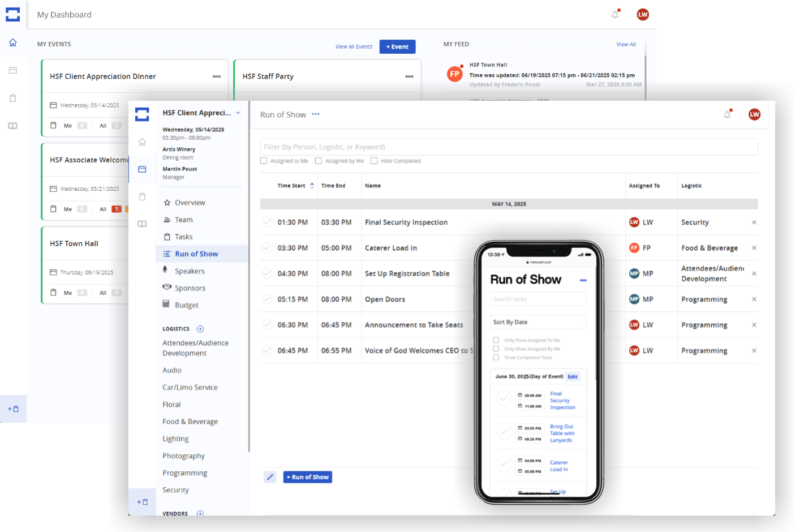Open options menu on HSF Staff Party card
The height and width of the screenshot is (532, 804).
409,76
